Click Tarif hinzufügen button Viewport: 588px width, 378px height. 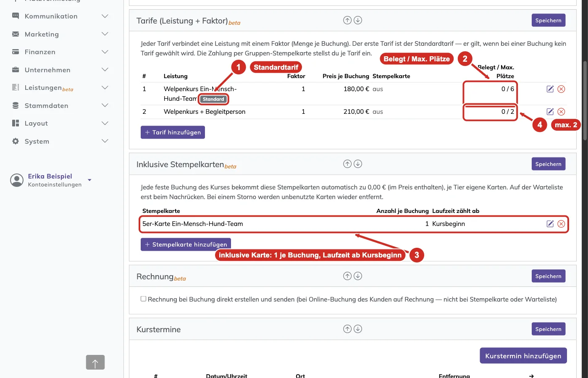173,132
